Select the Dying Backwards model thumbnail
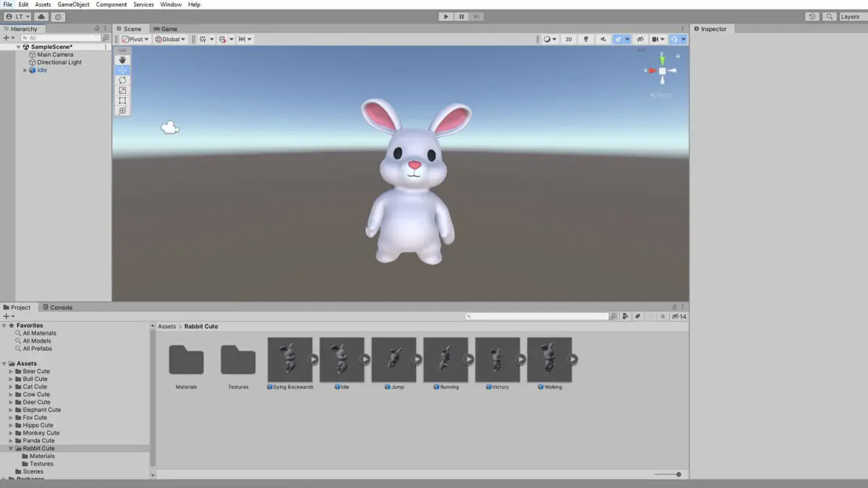This screenshot has width=868, height=488. pos(290,360)
